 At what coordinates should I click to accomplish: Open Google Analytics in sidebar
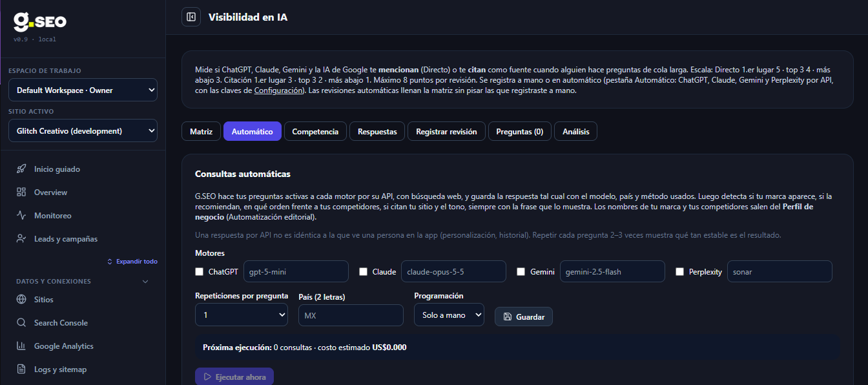(83, 346)
